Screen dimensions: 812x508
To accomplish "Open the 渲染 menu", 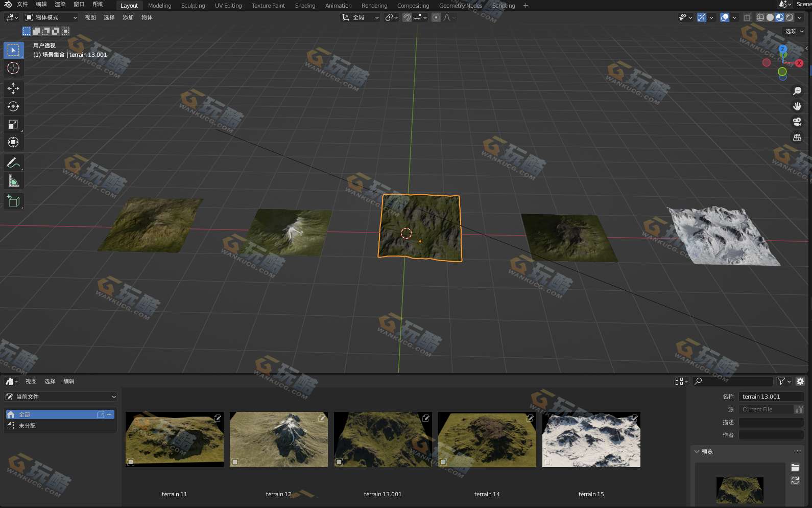I will click(x=60, y=4).
